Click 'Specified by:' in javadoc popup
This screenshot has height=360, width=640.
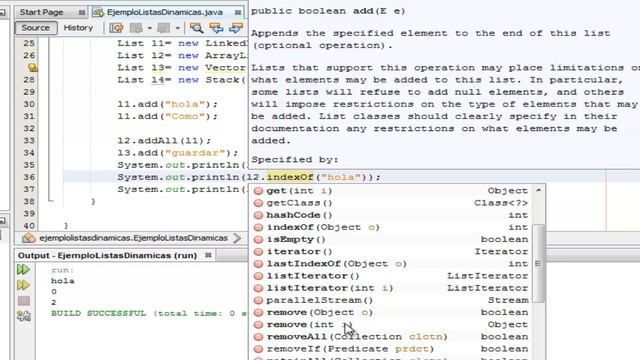point(295,160)
